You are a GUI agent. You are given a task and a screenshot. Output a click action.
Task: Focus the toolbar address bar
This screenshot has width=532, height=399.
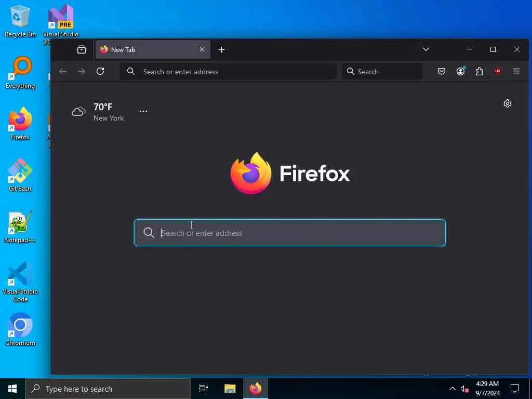[x=228, y=72]
